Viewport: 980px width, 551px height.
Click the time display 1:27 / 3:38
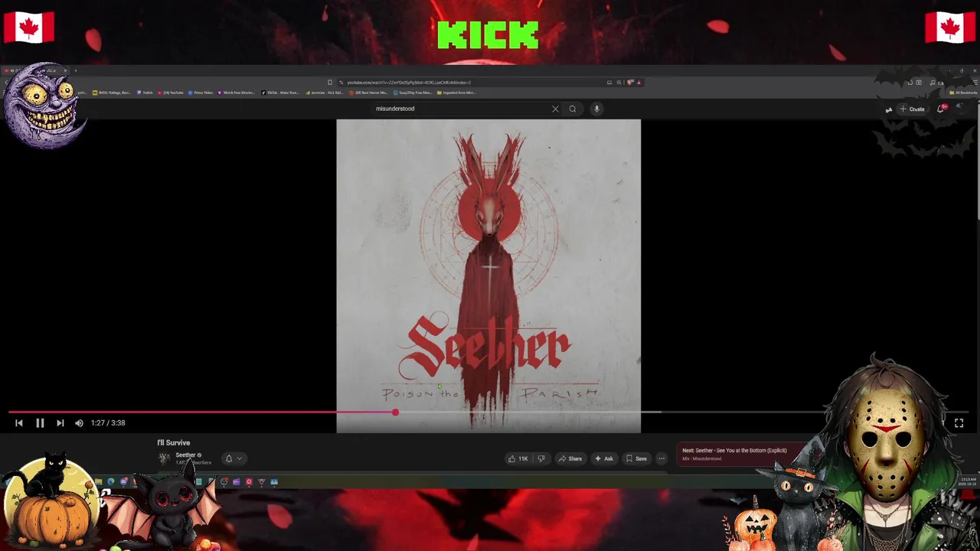[108, 422]
